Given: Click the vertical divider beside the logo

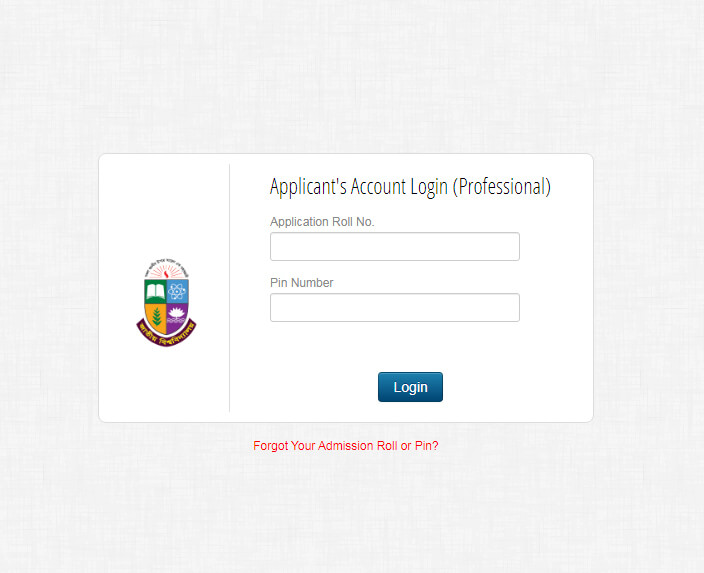Looking at the screenshot, I should [x=229, y=288].
